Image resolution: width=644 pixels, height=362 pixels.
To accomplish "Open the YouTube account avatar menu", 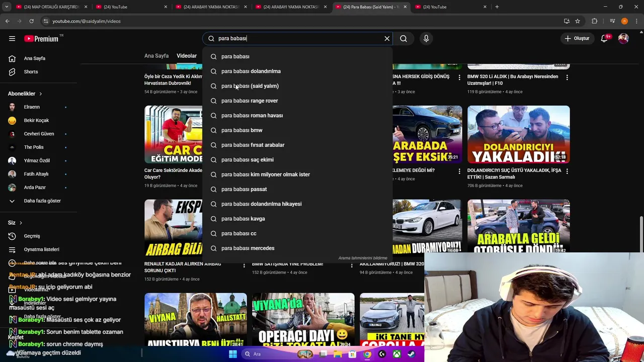I will point(623,39).
